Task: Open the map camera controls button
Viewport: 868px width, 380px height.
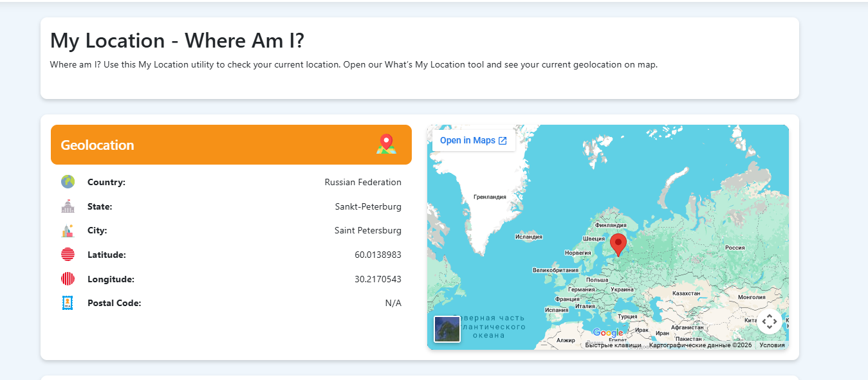Action: 770,321
